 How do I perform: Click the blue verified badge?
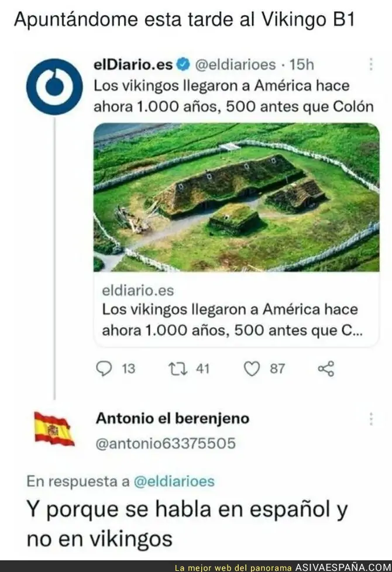click(x=183, y=64)
